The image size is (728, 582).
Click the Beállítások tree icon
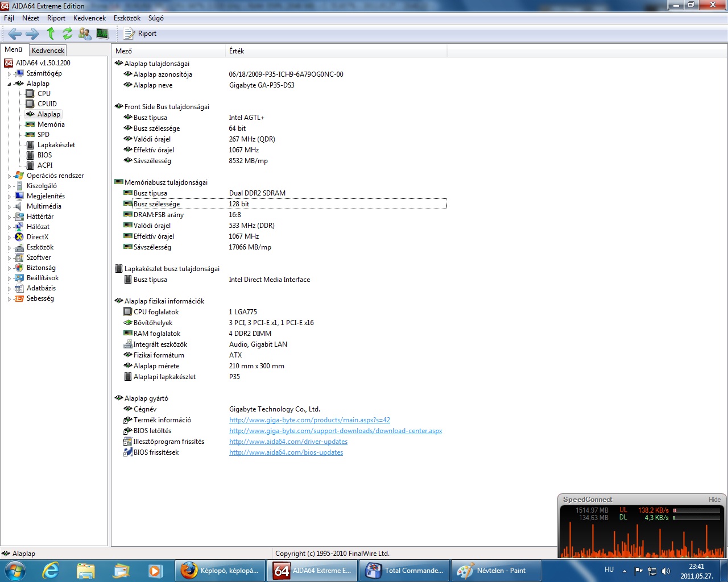pyautogui.click(x=19, y=278)
